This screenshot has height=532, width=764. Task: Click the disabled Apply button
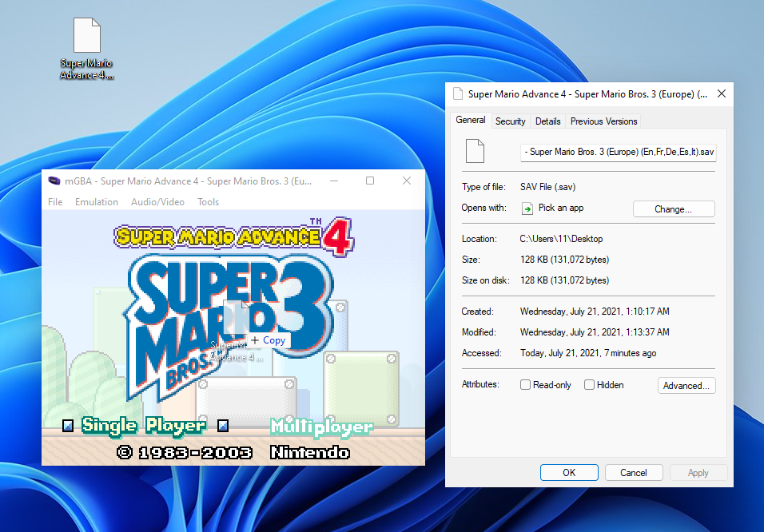tap(698, 473)
